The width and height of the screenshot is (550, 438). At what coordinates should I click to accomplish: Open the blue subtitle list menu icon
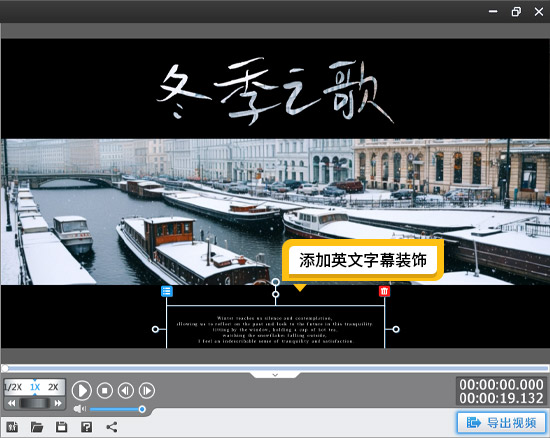click(167, 291)
